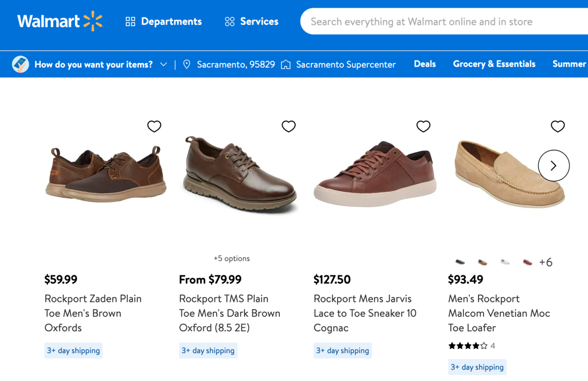588x381 pixels.
Task: Open the Services menu
Action: point(251,21)
